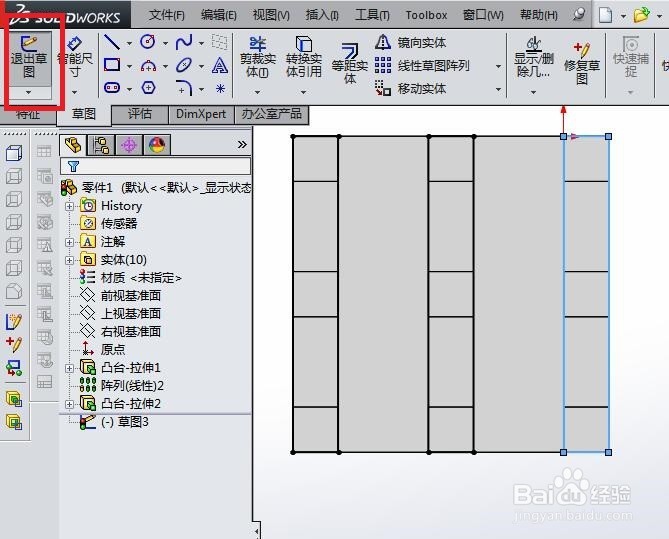
Task: Select the Ellipse sketch tool
Action: tap(184, 65)
